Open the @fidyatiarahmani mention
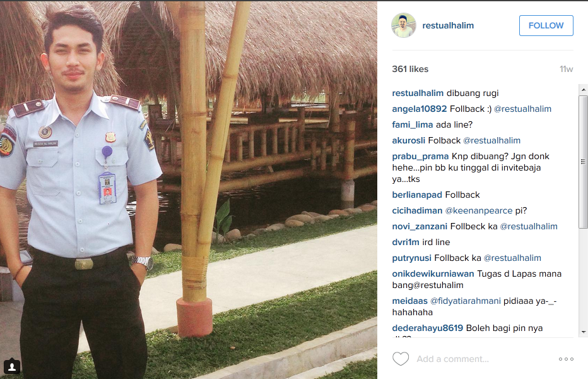This screenshot has height=379, width=588. [x=466, y=301]
